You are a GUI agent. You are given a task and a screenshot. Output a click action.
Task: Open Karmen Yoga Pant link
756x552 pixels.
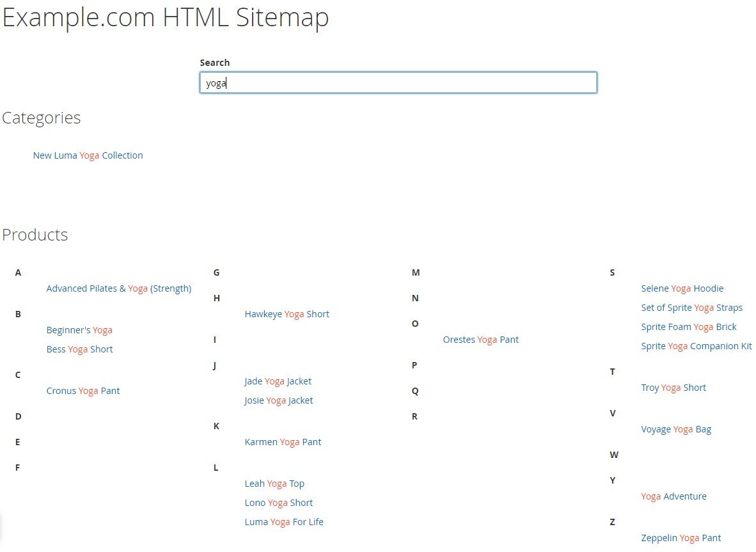point(283,441)
